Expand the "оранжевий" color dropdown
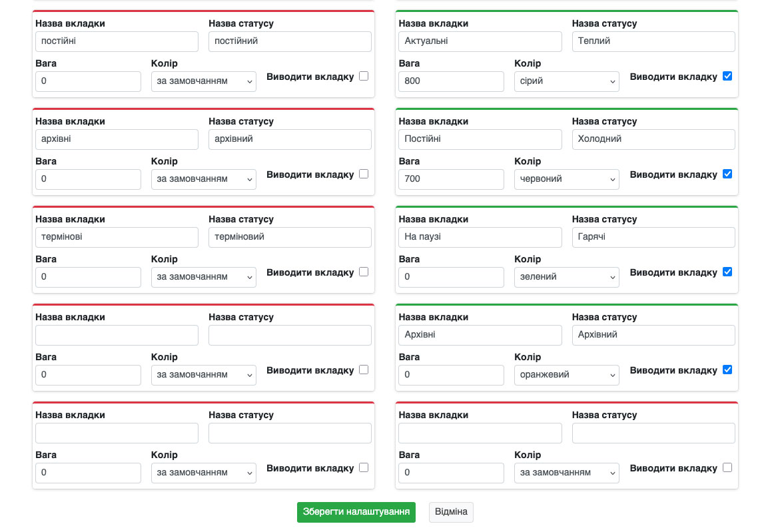Image resolution: width=782 pixels, height=532 pixels. [x=566, y=375]
